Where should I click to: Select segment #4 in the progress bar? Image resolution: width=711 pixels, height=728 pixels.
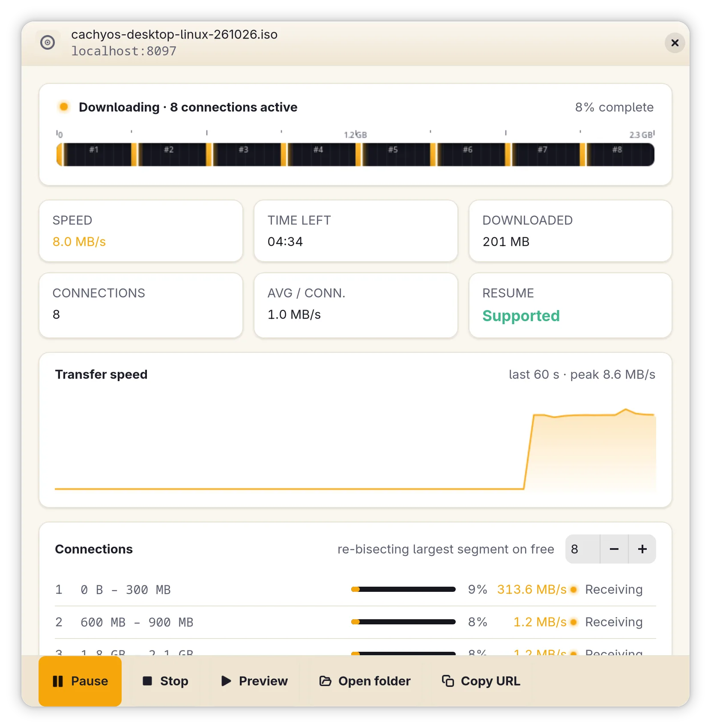(318, 155)
